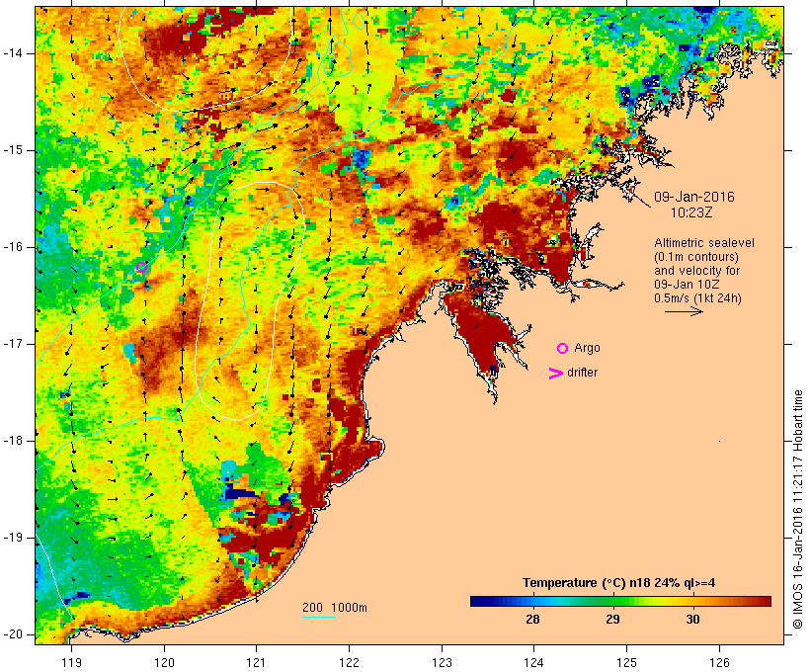Click latitude axis label "-19"
810x672 pixels.
pos(13,538)
